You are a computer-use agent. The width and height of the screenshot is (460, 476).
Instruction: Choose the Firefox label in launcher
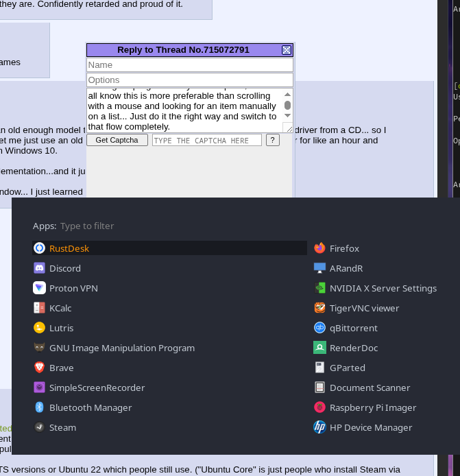[x=344, y=248]
